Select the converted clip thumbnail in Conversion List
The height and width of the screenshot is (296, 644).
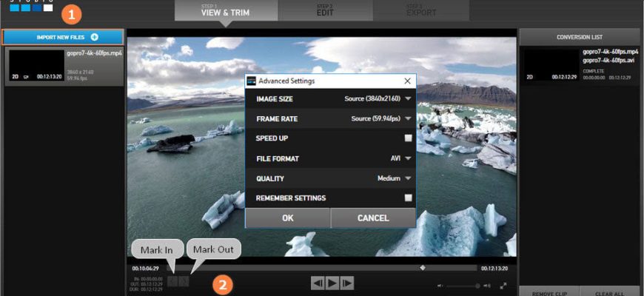(551, 65)
